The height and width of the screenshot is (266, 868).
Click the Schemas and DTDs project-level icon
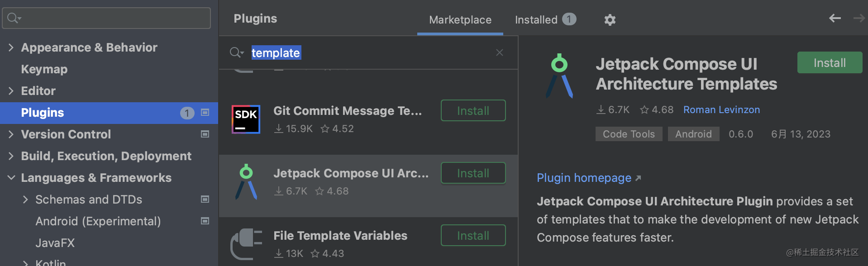tap(205, 199)
